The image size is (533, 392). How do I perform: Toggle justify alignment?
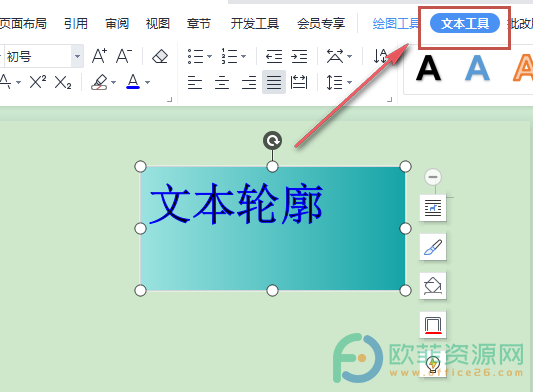(x=274, y=82)
